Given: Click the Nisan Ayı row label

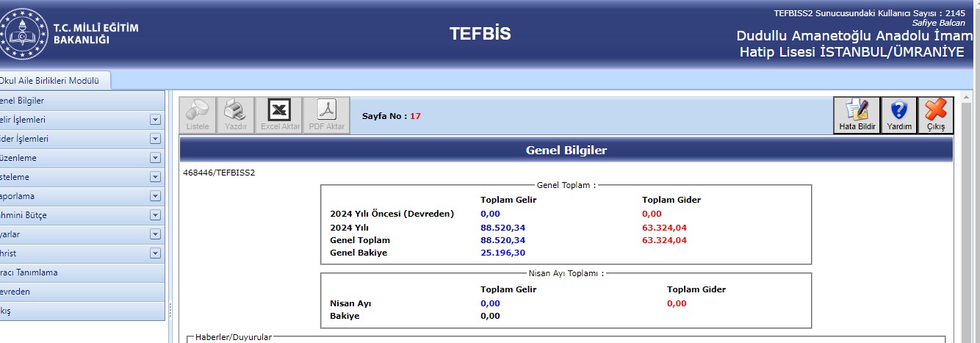Looking at the screenshot, I should click(x=352, y=303).
